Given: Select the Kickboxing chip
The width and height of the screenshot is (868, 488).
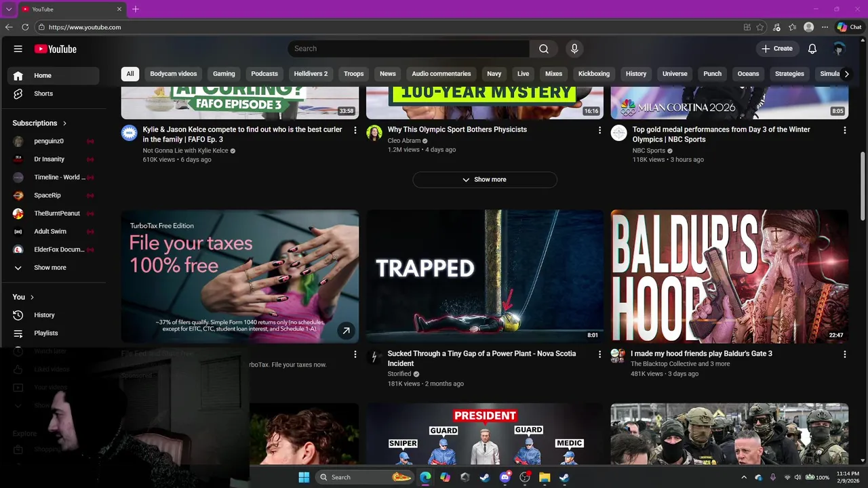Looking at the screenshot, I should pos(594,74).
